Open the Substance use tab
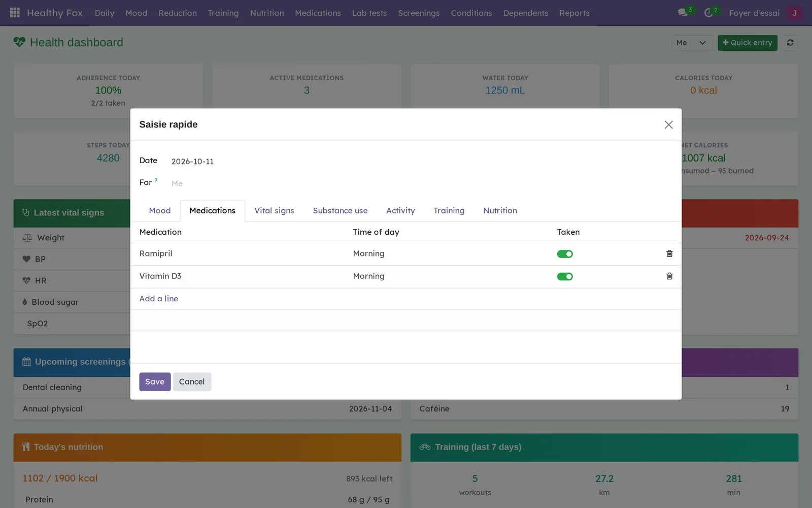The width and height of the screenshot is (812, 508). tap(340, 211)
